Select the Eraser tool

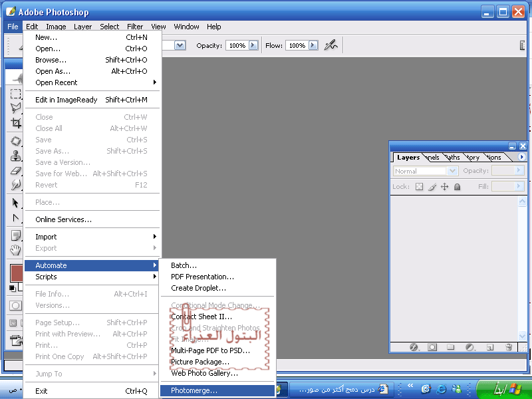point(15,172)
